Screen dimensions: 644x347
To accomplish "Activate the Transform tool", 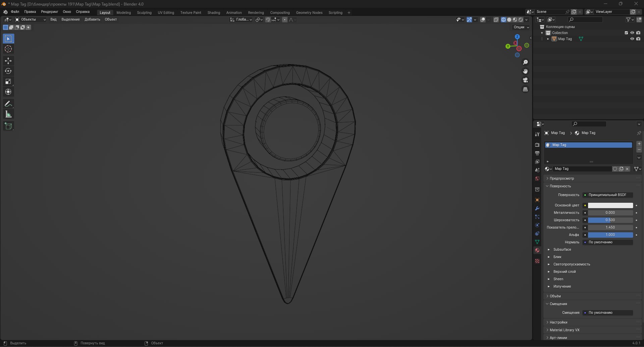I will point(8,92).
